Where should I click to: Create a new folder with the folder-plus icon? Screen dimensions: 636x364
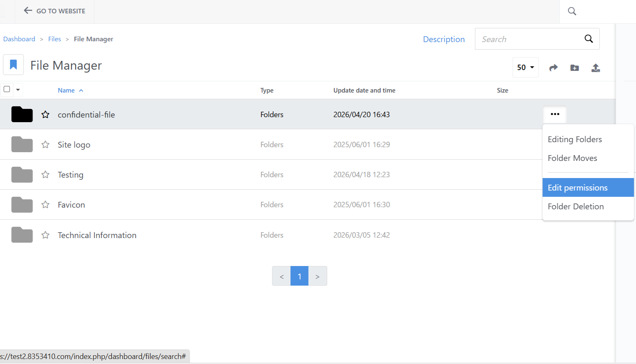[575, 68]
